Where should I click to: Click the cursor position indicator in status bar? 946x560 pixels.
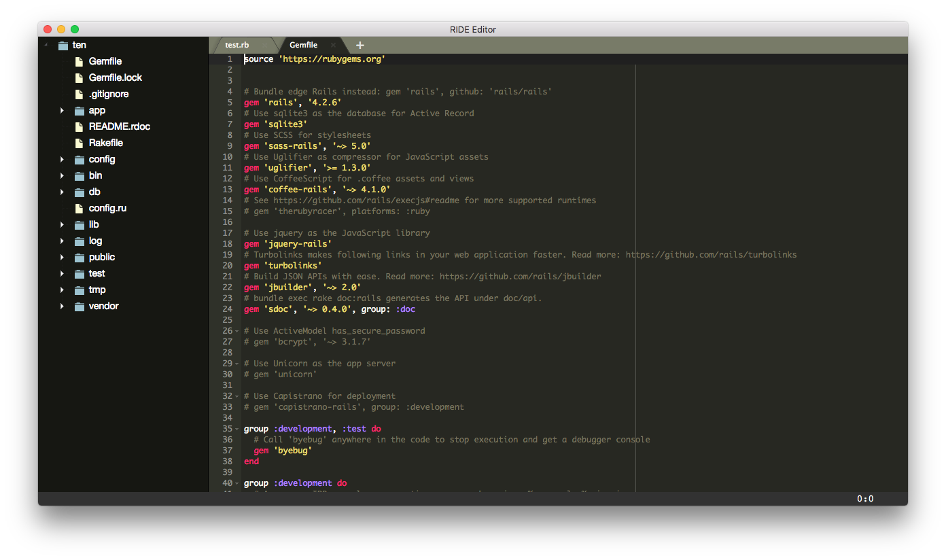click(864, 499)
